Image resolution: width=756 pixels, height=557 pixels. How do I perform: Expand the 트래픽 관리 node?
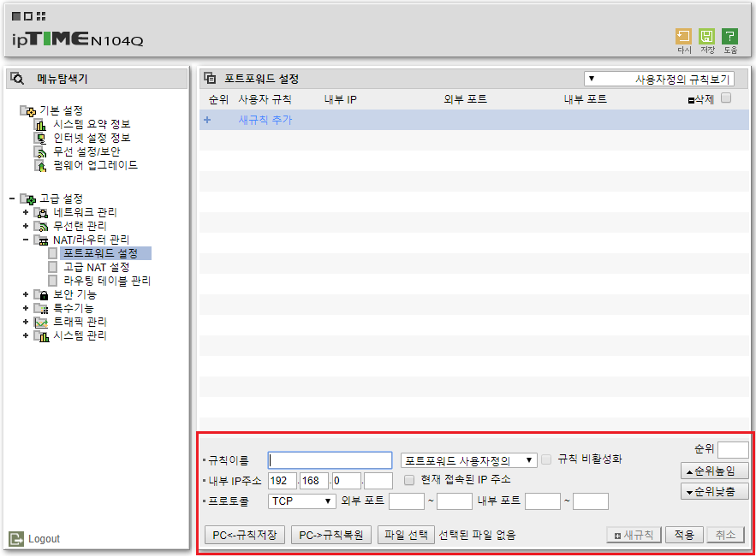pyautogui.click(x=26, y=322)
